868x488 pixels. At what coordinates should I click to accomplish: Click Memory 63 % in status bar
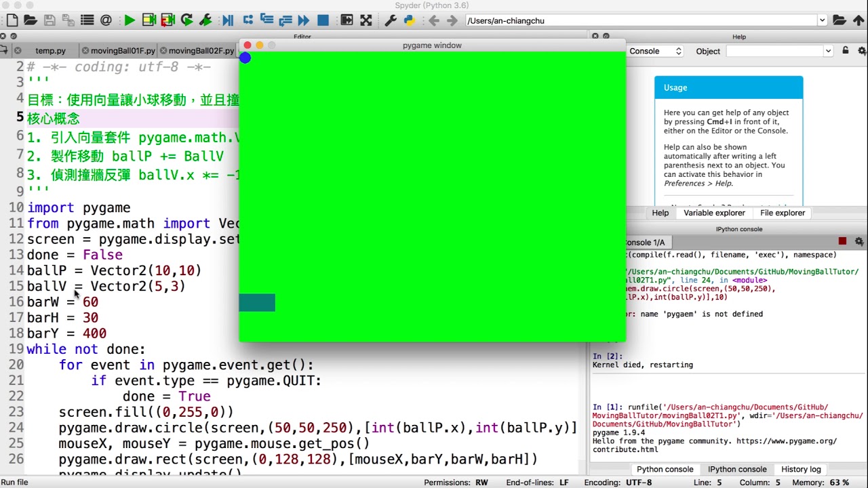click(821, 483)
